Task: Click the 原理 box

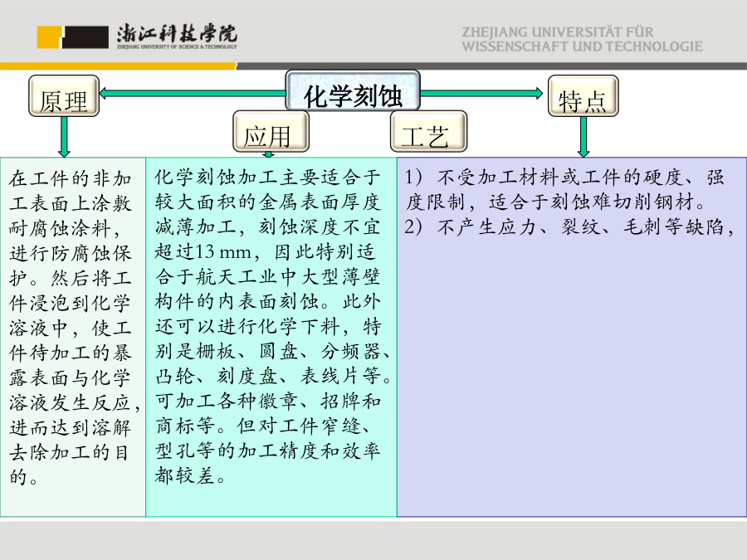Action: [64, 95]
